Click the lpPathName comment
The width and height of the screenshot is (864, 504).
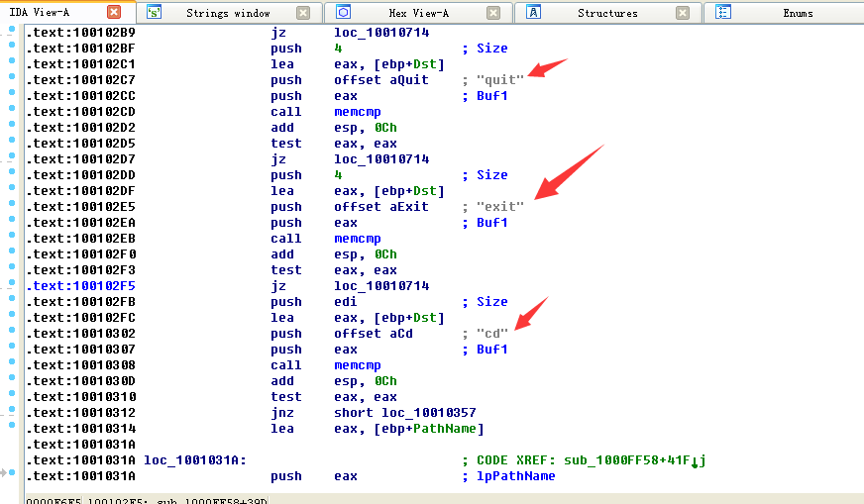pyautogui.click(x=516, y=476)
